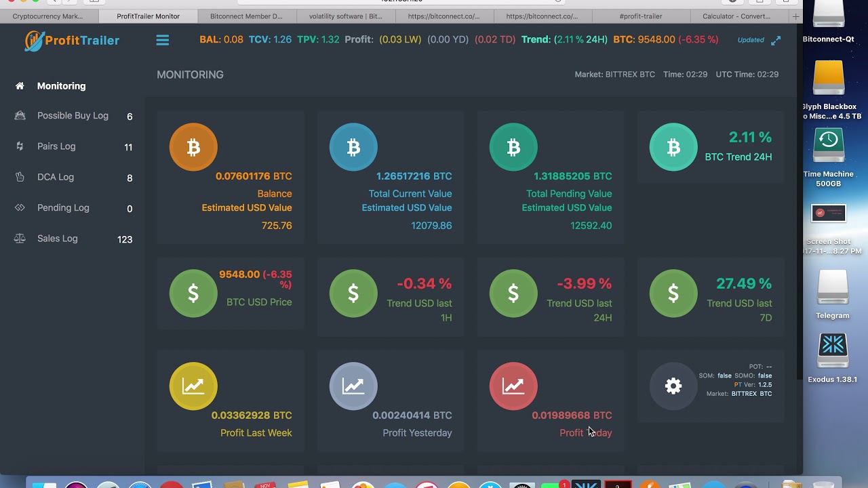The width and height of the screenshot is (868, 488).
Task: Switch to the volatility software browser tab
Action: [x=345, y=16]
